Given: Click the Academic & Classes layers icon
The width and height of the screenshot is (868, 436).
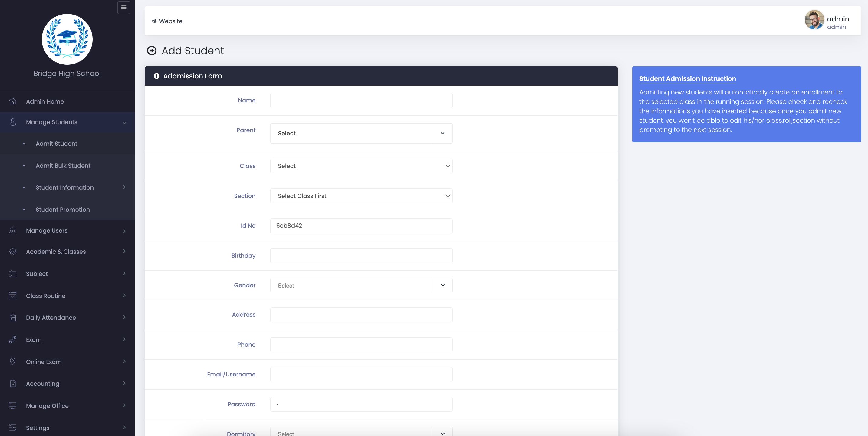Looking at the screenshot, I should [13, 252].
